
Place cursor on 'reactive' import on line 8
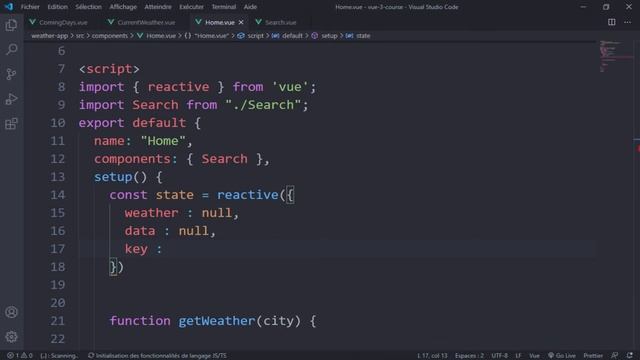pyautogui.click(x=178, y=87)
